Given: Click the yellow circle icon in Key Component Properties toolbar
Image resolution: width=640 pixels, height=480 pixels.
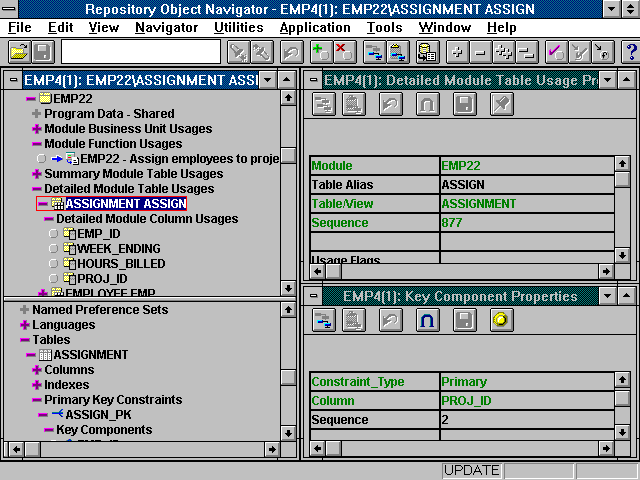Looking at the screenshot, I should [x=502, y=320].
